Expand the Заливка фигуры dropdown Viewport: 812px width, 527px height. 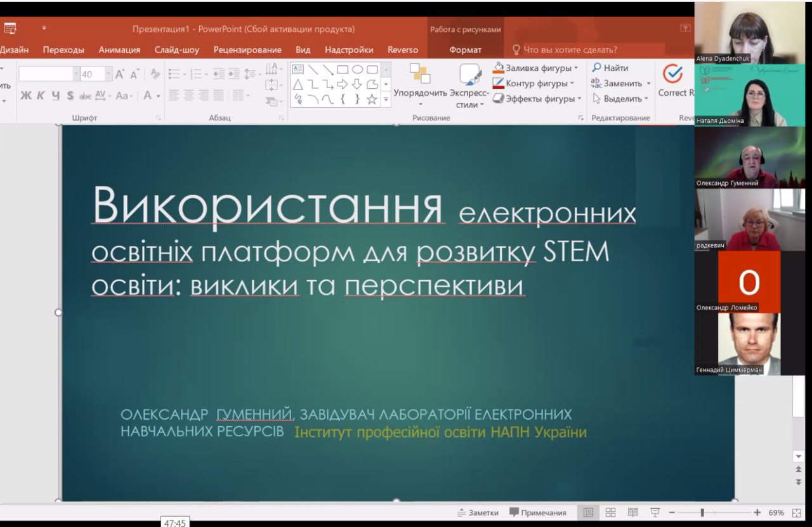(576, 68)
